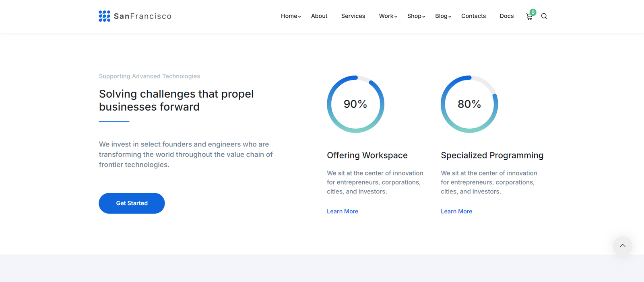Expand the Work dropdown menu
644x282 pixels.
click(388, 16)
